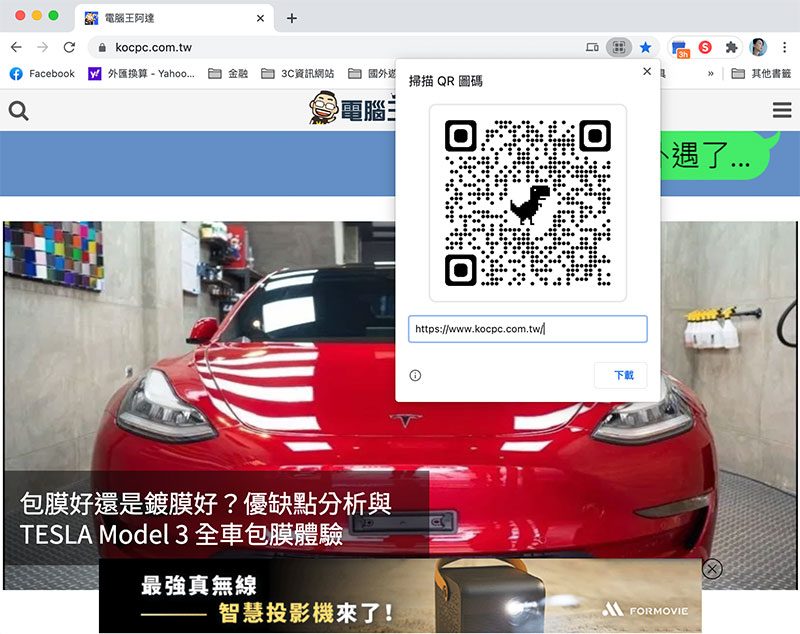Open the site search magnifier

coord(18,111)
